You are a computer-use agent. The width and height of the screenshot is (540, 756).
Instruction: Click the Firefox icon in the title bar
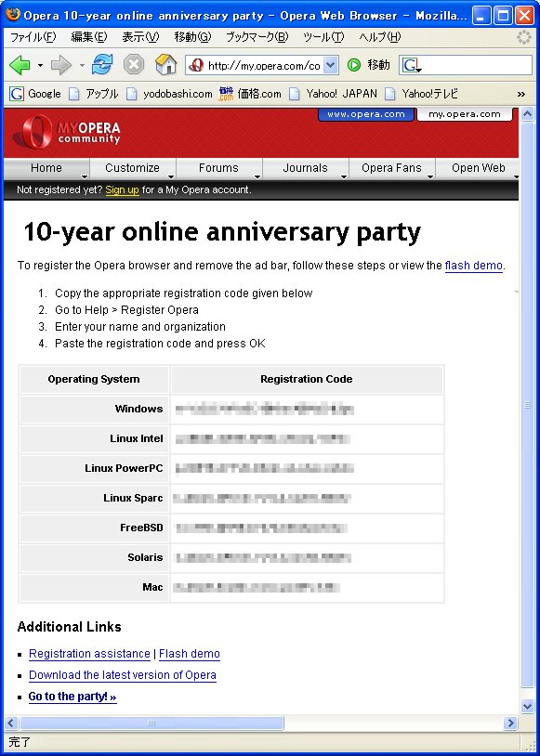coord(13,15)
